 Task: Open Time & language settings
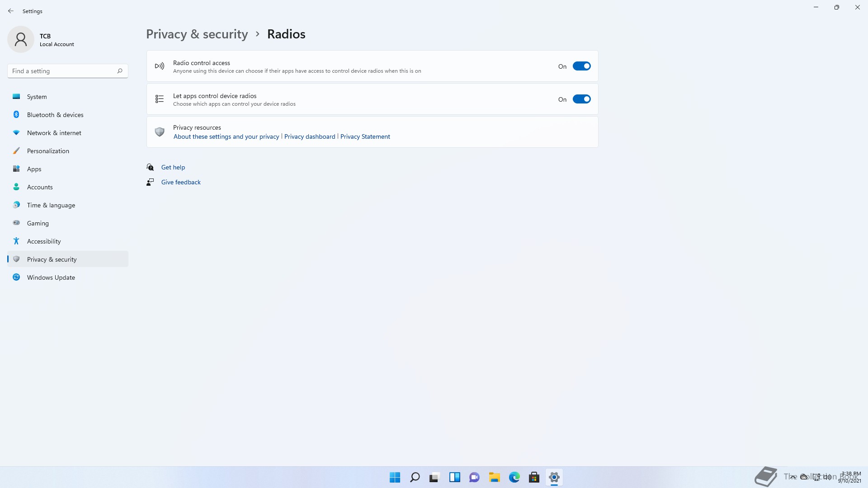[x=68, y=205]
